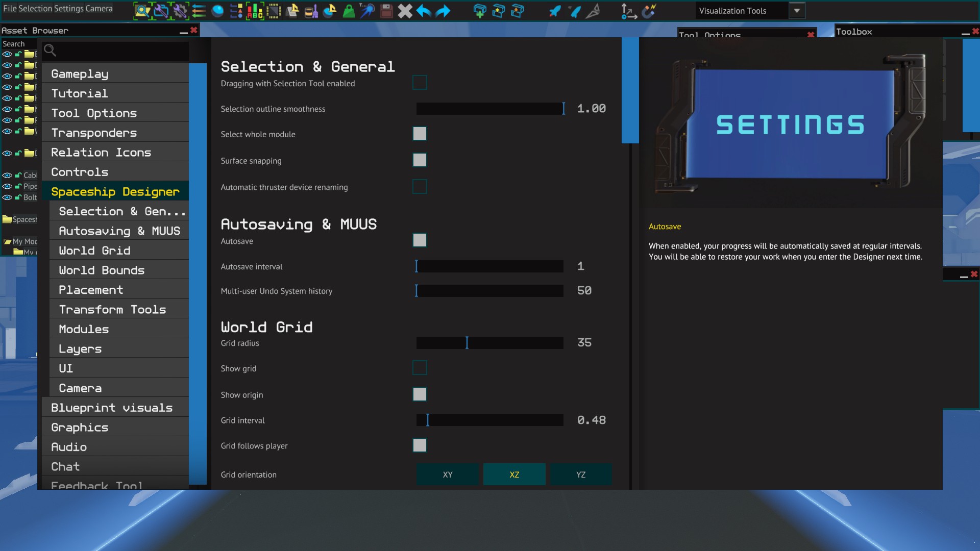The height and width of the screenshot is (551, 980).
Task: Click the floppy disk save icon
Action: point(386,11)
